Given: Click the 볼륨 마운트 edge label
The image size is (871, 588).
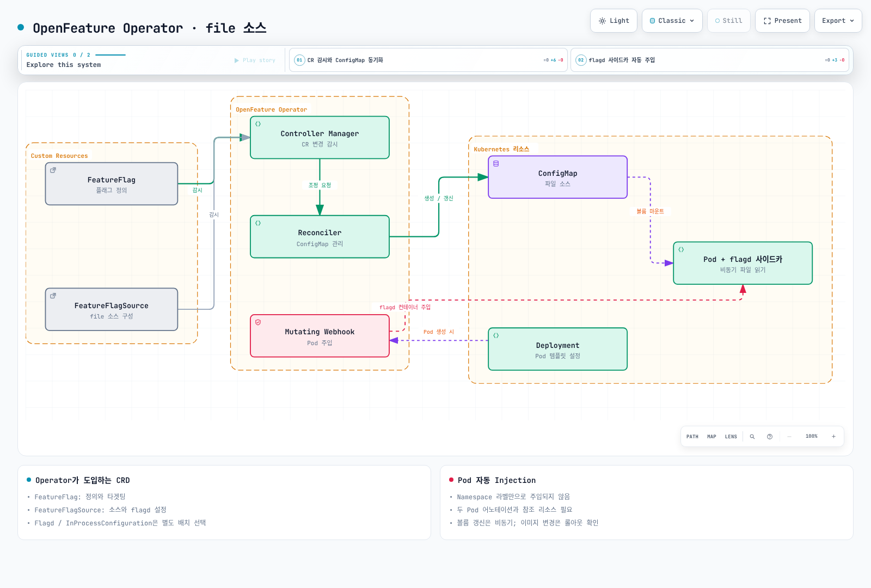Looking at the screenshot, I should (651, 211).
